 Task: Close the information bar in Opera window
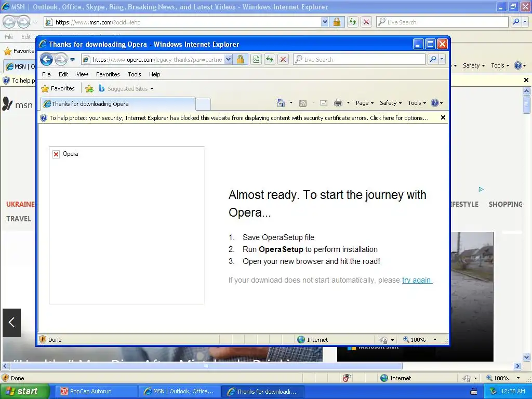(443, 118)
